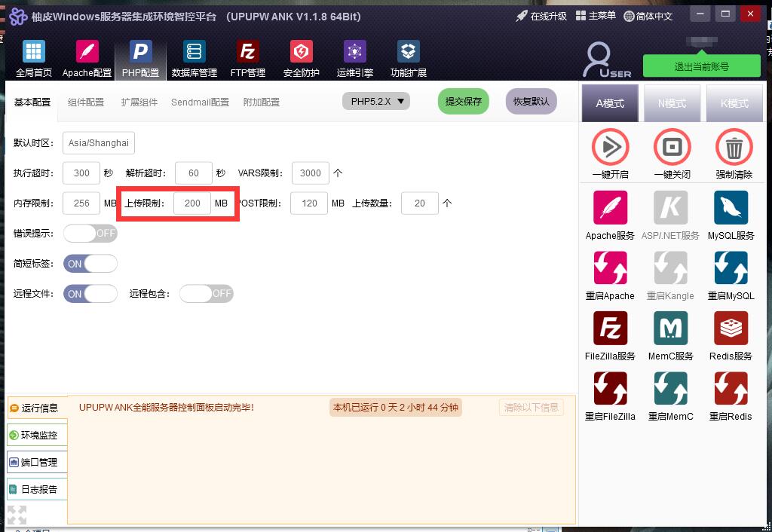The width and height of the screenshot is (772, 532).
Task: Open 简体中文 language selector
Action: [648, 17]
